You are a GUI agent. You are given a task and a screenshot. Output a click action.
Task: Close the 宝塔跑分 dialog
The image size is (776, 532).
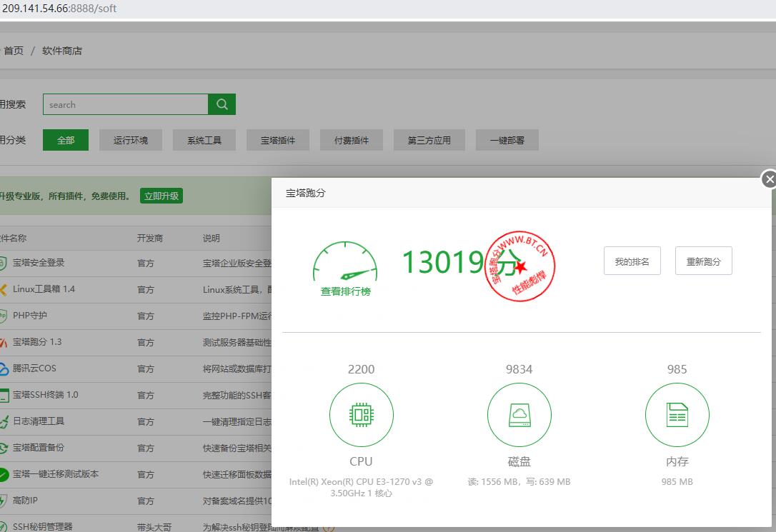(769, 179)
